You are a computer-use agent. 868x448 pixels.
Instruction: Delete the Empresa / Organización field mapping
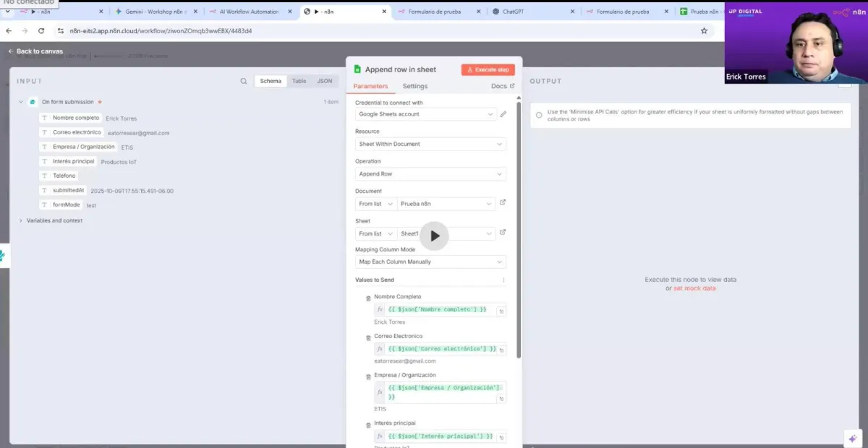coord(368,377)
